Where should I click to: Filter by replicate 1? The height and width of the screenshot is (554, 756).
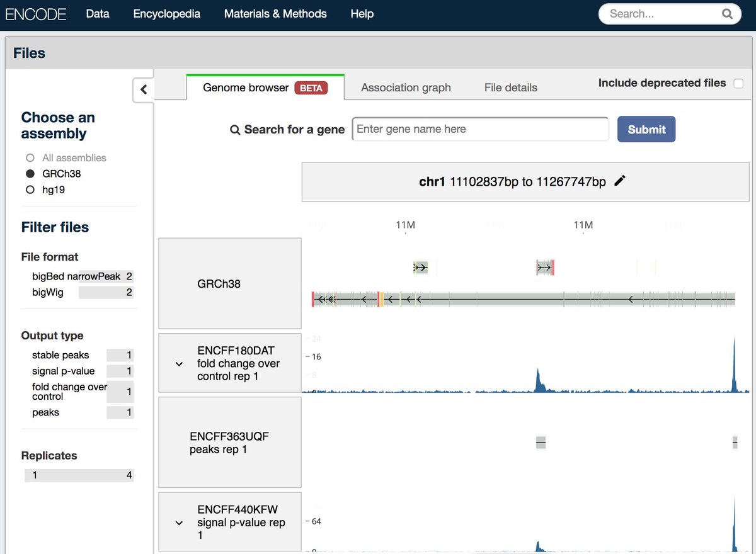(79, 475)
